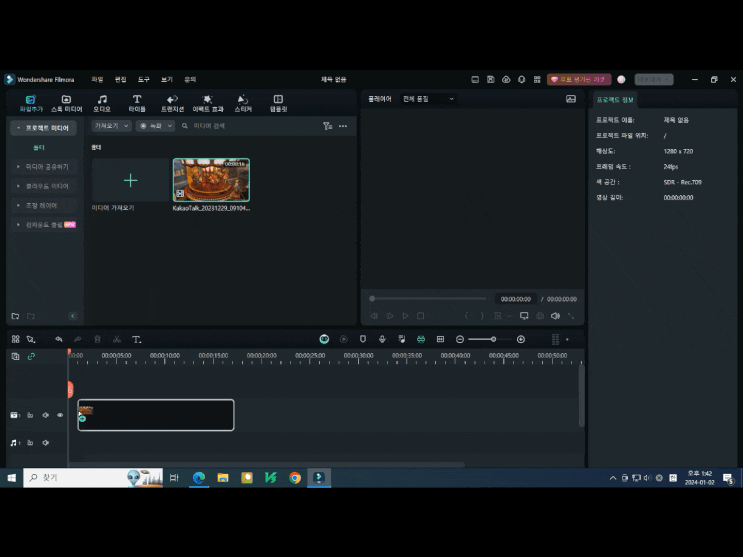The width and height of the screenshot is (743, 557).
Task: Click the scissors split icon in timeline toolbar
Action: tap(117, 340)
